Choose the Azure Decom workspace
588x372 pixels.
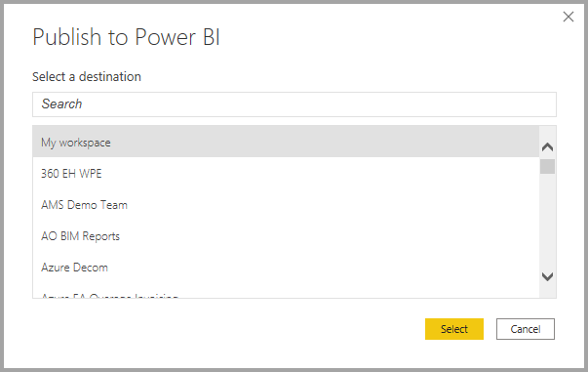[286, 268]
